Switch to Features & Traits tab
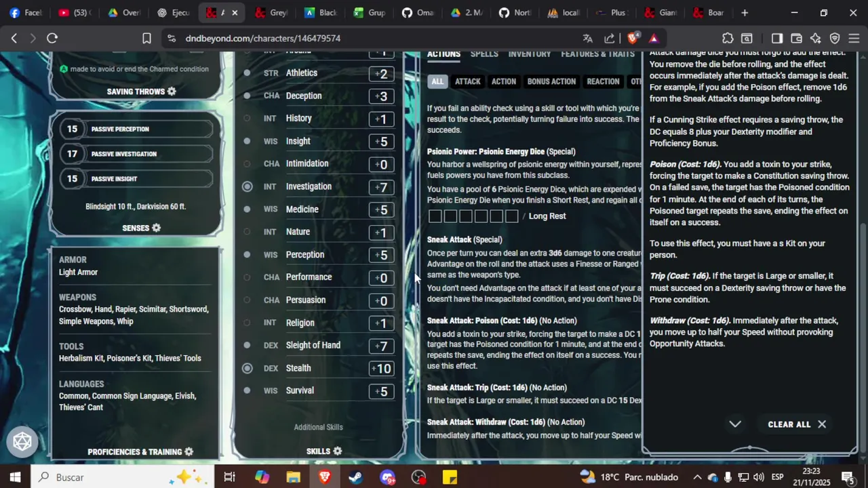 (x=598, y=54)
